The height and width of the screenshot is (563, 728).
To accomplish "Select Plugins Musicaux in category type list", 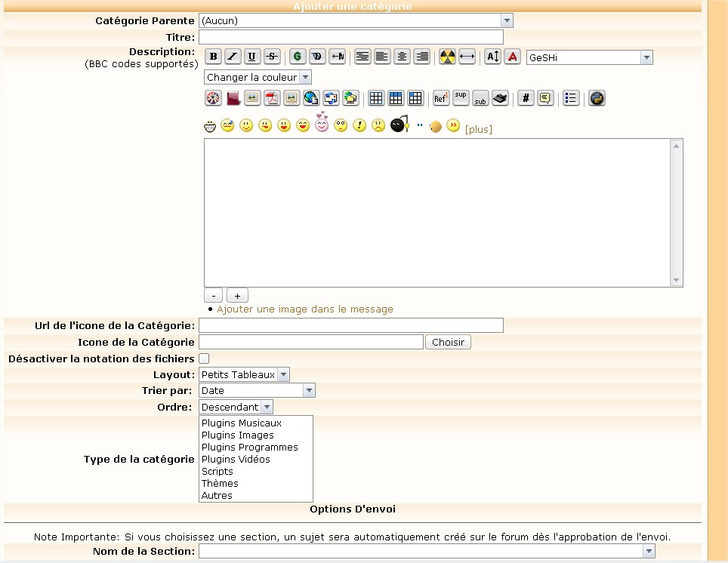I will click(242, 423).
